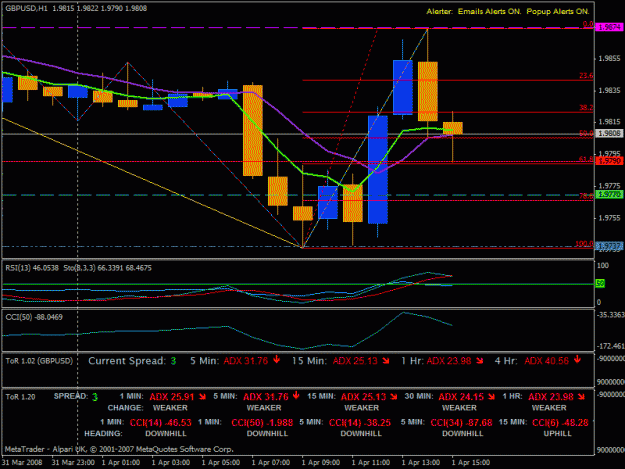Click the Sto(8,3,3) 66.3391 68.4675 label
Image resolution: width=625 pixels, height=469 pixels.
point(108,268)
